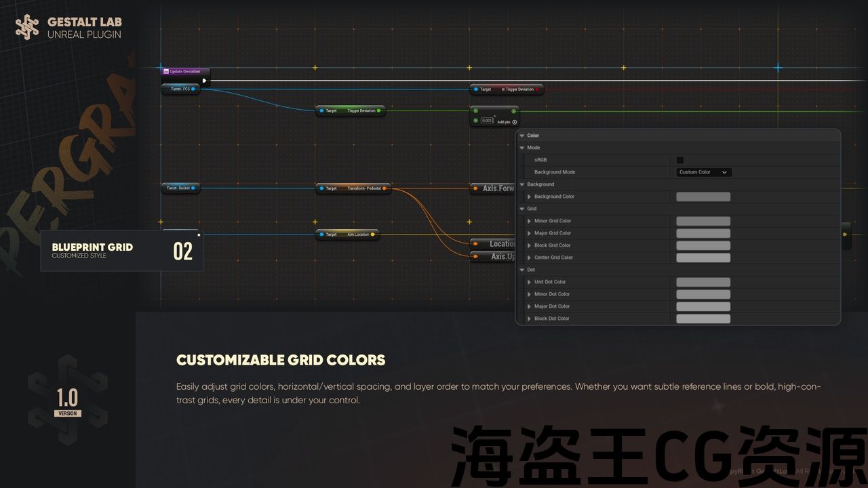Click the Gestalt Lab logo icon
868x488 pixels.
27,27
